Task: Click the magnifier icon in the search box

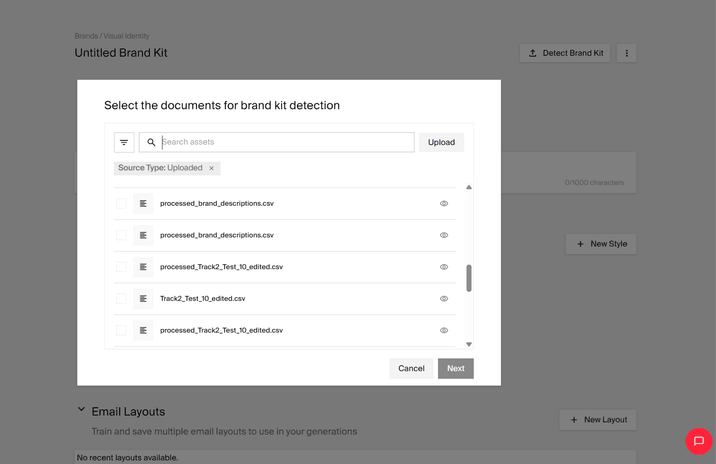Action: pyautogui.click(x=151, y=143)
